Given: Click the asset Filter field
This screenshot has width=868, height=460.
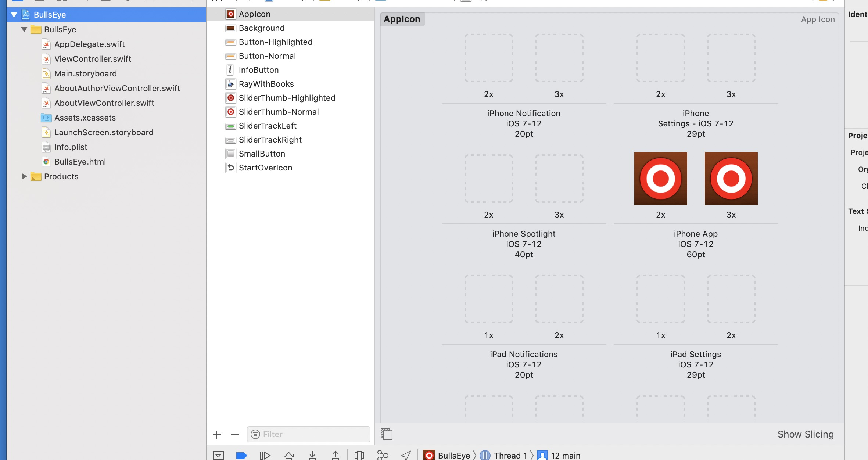Looking at the screenshot, I should [x=309, y=434].
